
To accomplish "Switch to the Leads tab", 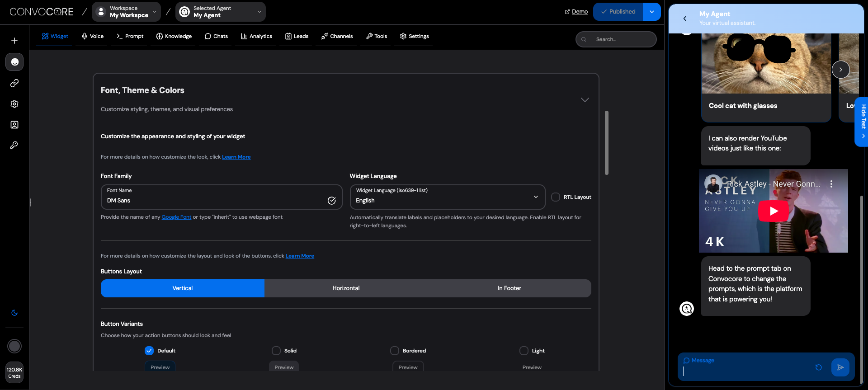I will click(297, 36).
